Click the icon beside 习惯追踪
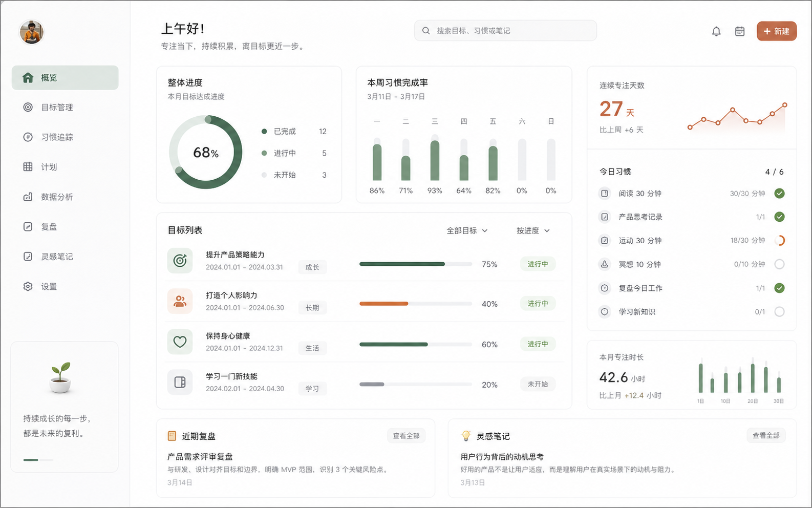This screenshot has height=508, width=812. point(28,137)
